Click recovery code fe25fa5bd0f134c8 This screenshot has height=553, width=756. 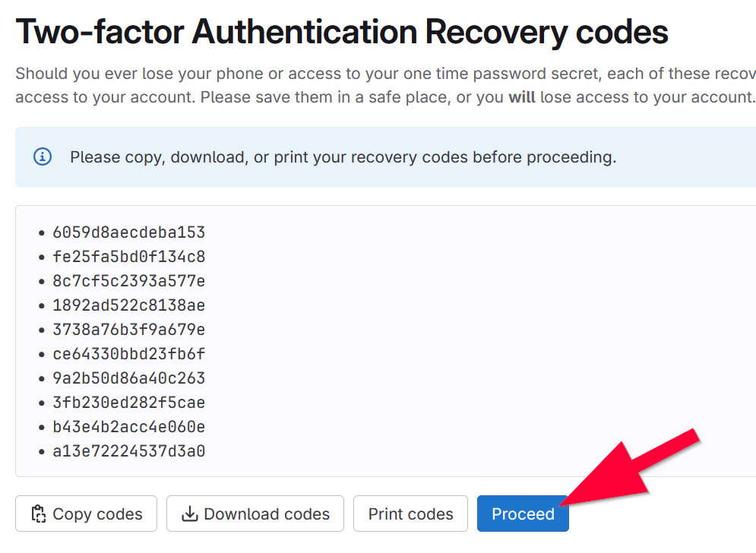(128, 257)
